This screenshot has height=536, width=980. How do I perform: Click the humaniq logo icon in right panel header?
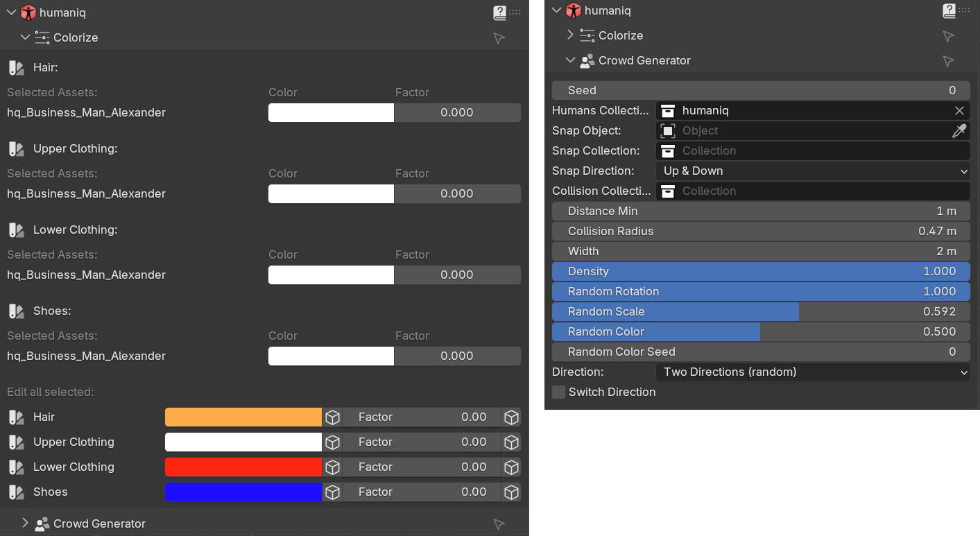574,10
